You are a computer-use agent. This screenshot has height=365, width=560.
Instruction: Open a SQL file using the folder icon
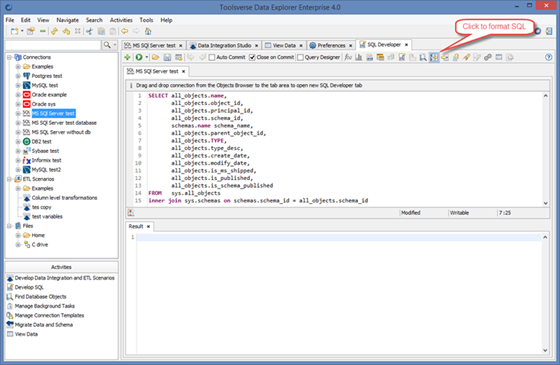coord(155,57)
